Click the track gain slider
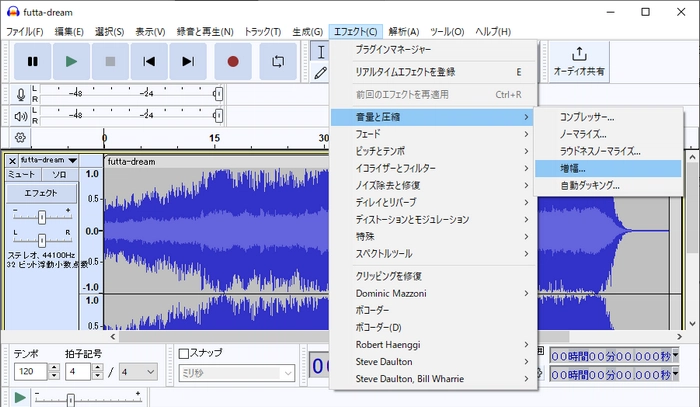The height and width of the screenshot is (407, 700). [41, 216]
